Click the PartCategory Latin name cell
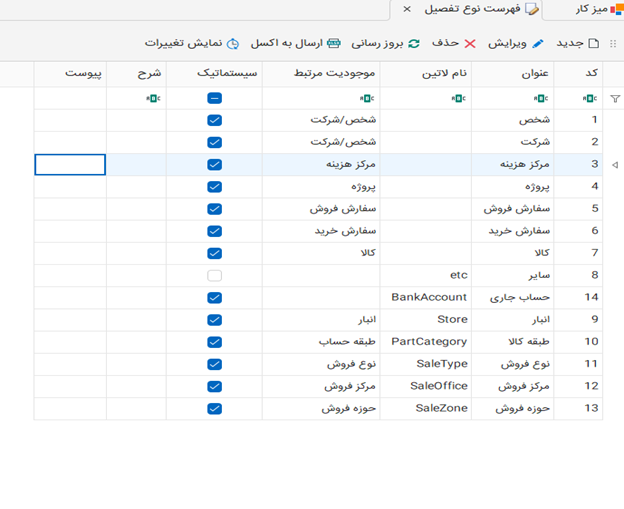The image size is (624, 509). pyautogui.click(x=426, y=342)
